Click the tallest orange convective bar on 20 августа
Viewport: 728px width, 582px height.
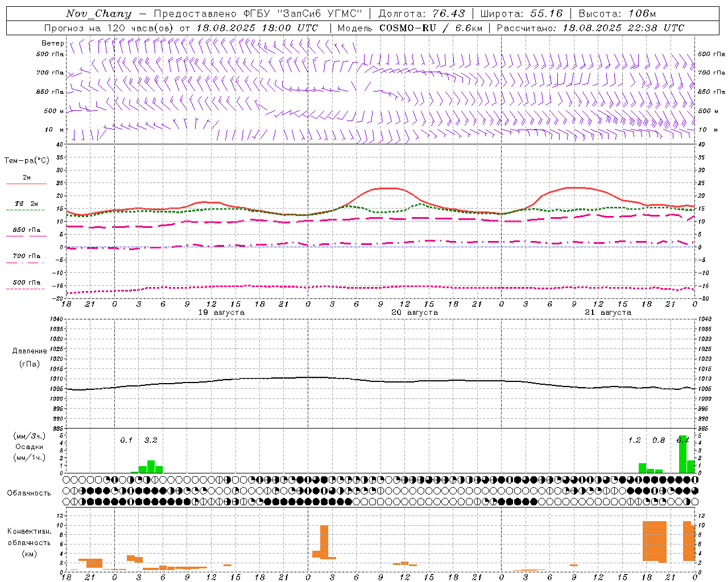324,542
